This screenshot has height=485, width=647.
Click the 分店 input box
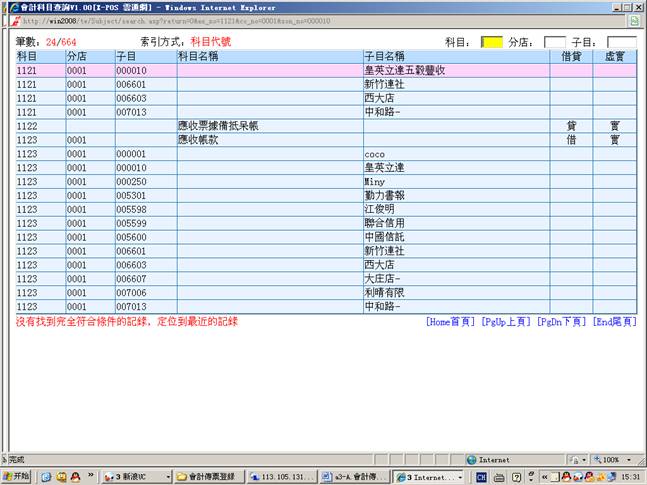(x=554, y=42)
